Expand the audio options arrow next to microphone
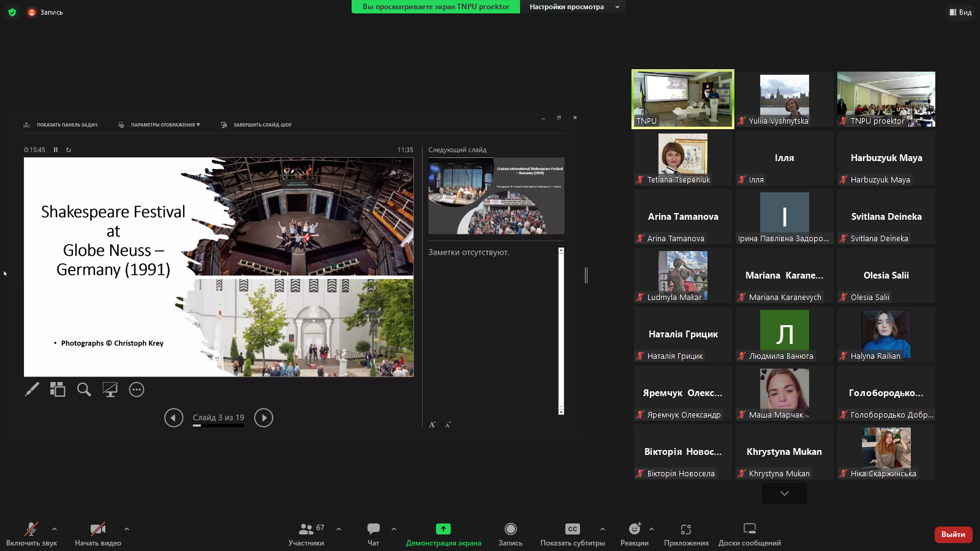Screen dimensions: 980x551 tap(55, 529)
